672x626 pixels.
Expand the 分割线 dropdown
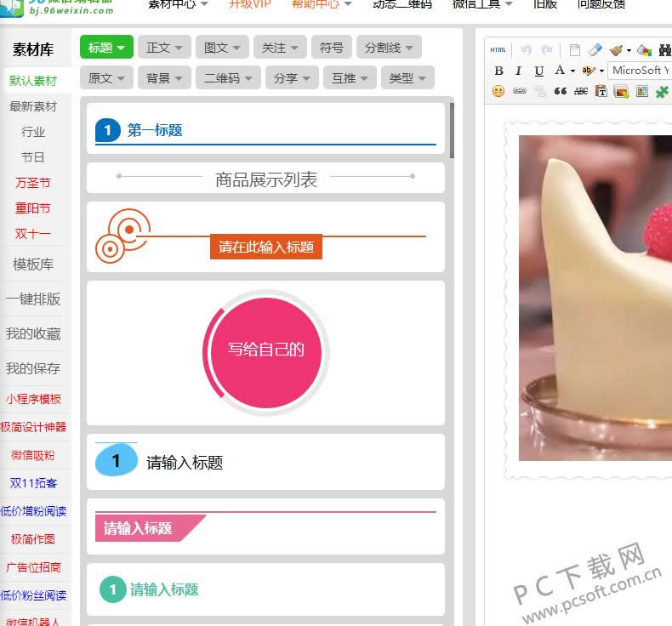point(389,48)
